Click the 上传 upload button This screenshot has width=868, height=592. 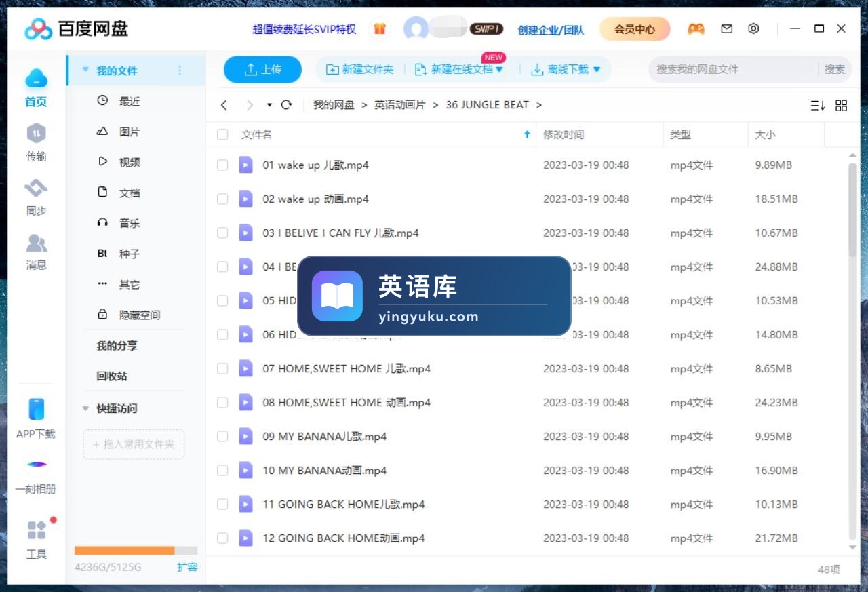(x=262, y=69)
